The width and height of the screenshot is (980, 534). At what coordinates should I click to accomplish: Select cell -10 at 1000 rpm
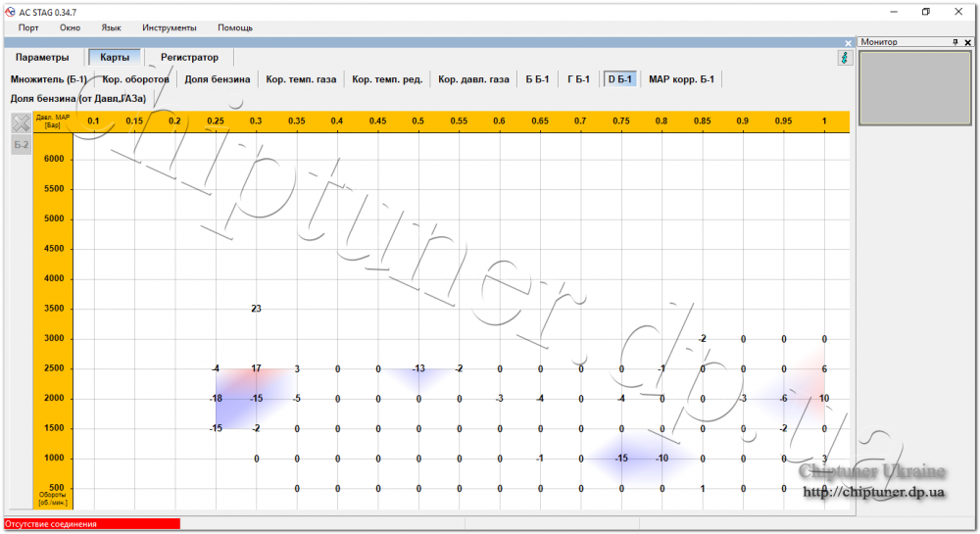click(x=661, y=459)
